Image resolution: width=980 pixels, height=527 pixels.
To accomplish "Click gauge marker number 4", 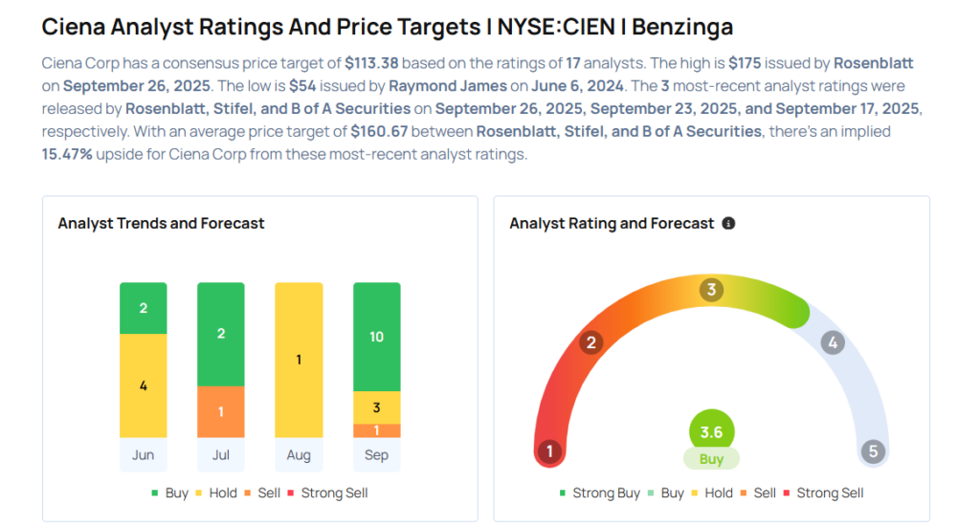I will [x=833, y=342].
